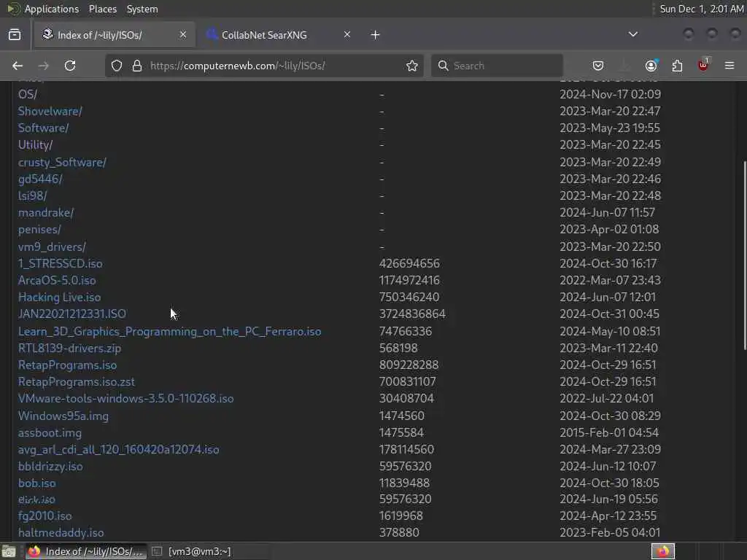747x560 pixels.
Task: Bookmark this page with the star
Action: (x=412, y=66)
